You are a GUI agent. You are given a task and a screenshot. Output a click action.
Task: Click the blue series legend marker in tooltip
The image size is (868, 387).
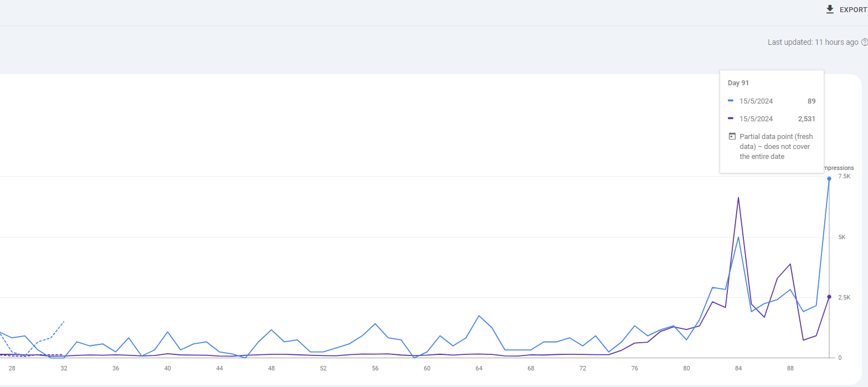(x=731, y=101)
